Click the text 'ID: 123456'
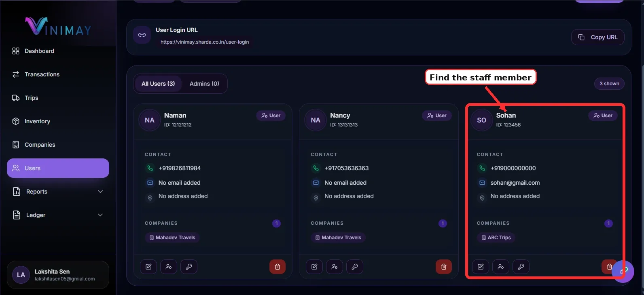The width and height of the screenshot is (644, 295). click(508, 125)
